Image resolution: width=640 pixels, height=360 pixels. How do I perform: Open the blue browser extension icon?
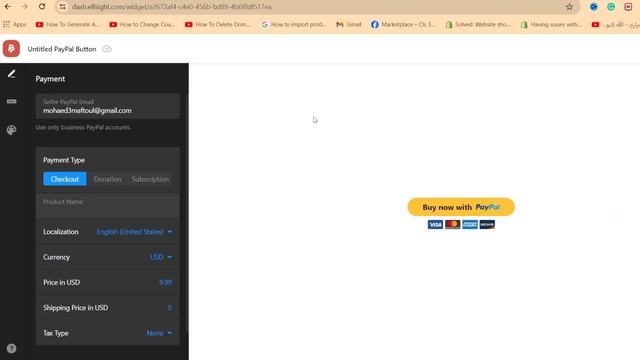[x=593, y=7]
